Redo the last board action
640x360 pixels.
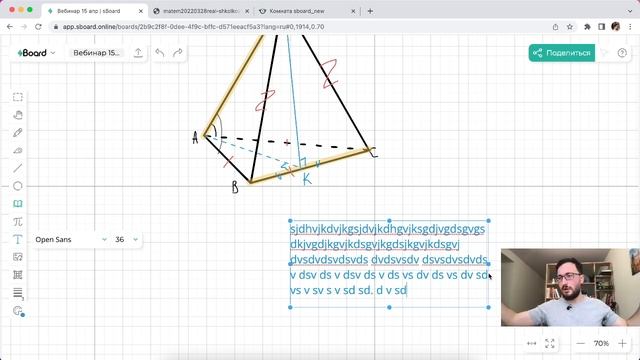pos(178,53)
